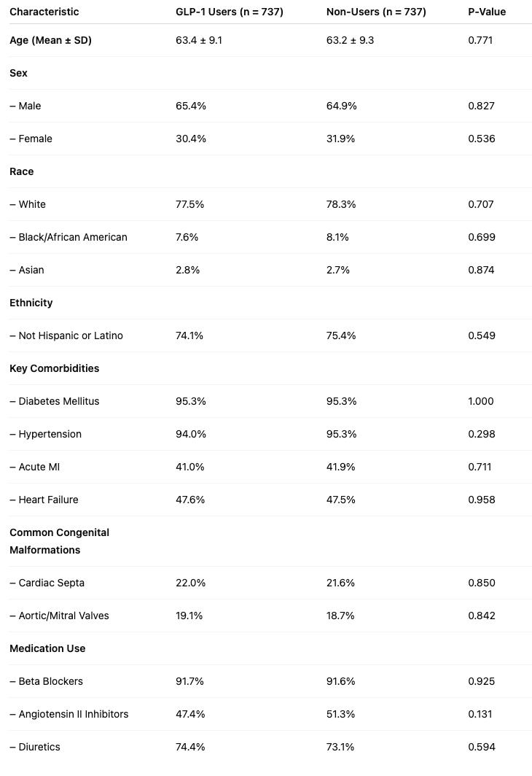Click the Non-Users column header
This screenshot has height=776, width=532.
click(376, 12)
